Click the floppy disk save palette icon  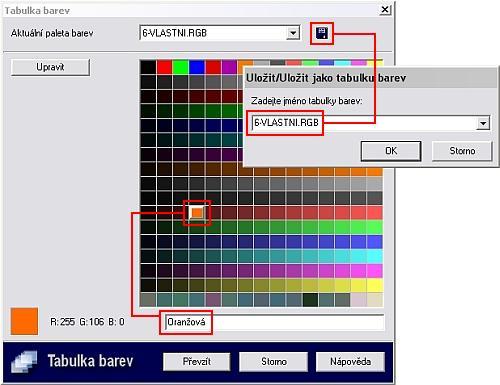(x=322, y=33)
